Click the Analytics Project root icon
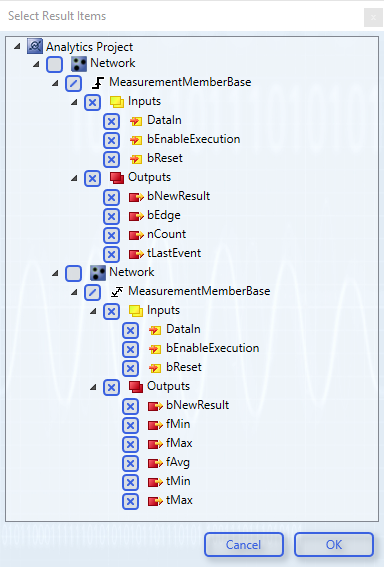The height and width of the screenshot is (567, 384). point(35,46)
